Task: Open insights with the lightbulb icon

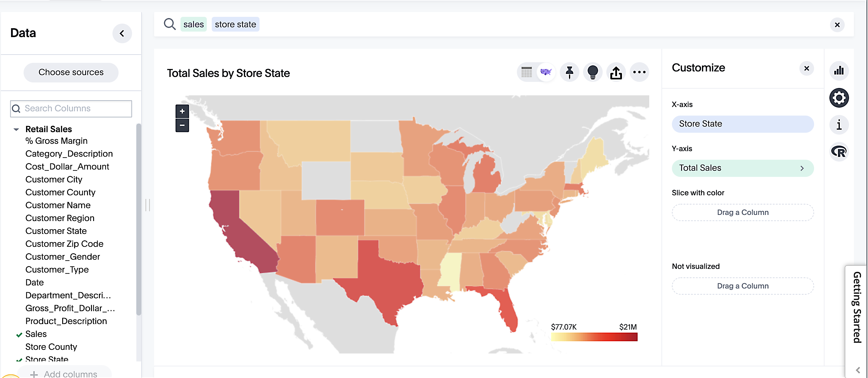Action: pos(592,72)
